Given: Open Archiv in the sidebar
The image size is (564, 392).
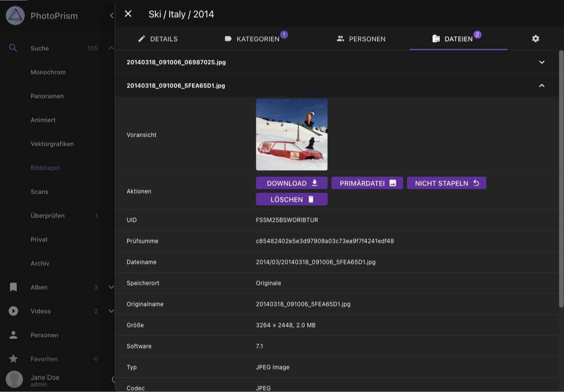Looking at the screenshot, I should click(40, 263).
